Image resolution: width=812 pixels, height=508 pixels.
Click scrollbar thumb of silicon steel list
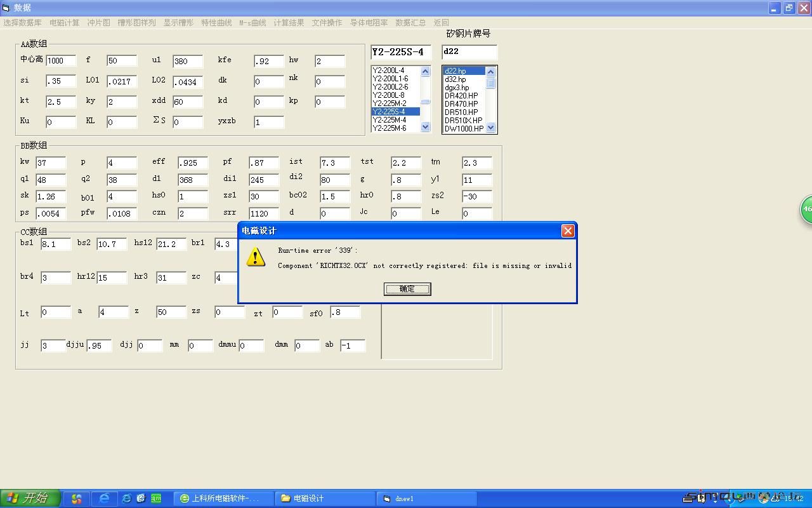coord(490,82)
